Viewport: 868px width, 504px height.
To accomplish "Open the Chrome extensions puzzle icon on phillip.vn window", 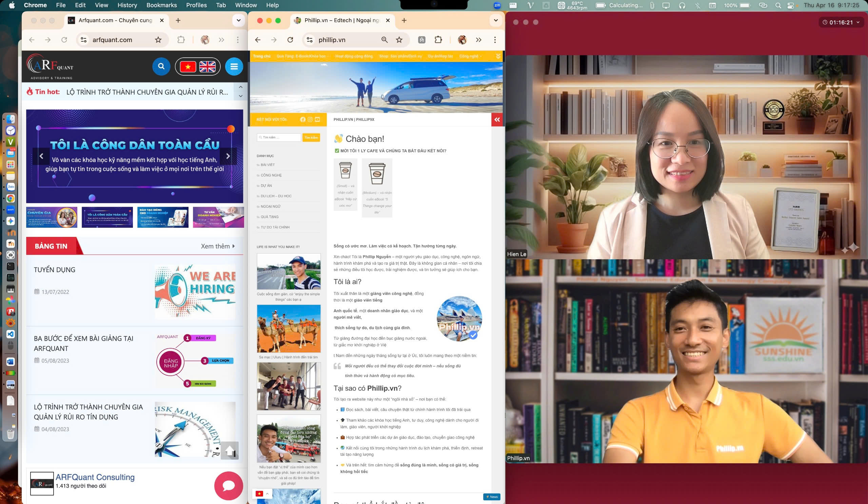I will click(x=438, y=40).
